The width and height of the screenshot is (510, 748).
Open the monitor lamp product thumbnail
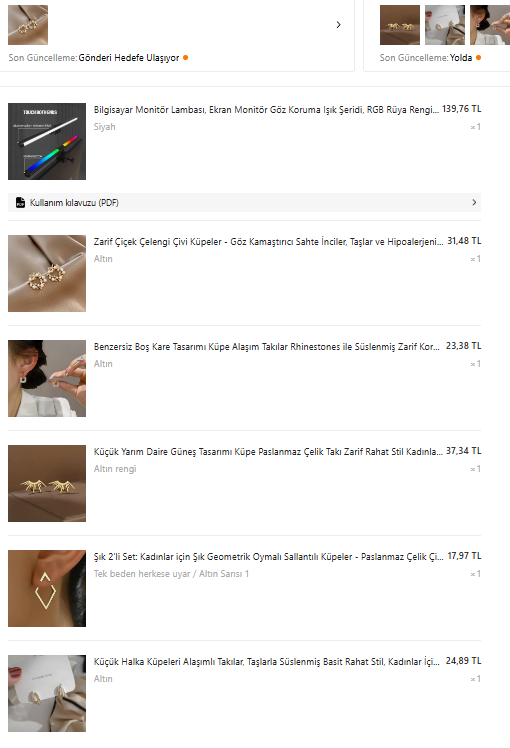47,141
